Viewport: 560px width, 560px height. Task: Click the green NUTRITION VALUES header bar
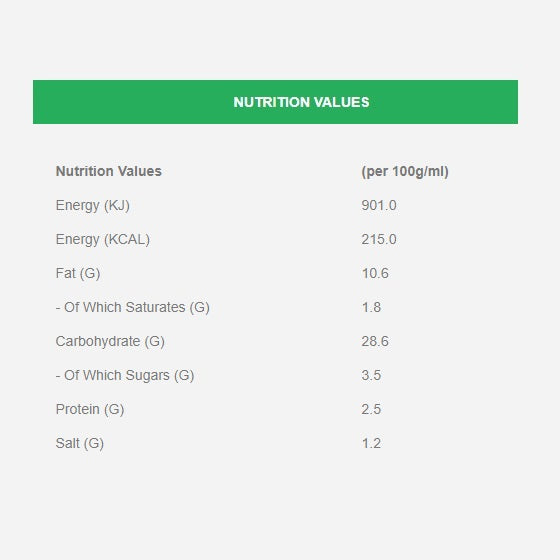275,102
